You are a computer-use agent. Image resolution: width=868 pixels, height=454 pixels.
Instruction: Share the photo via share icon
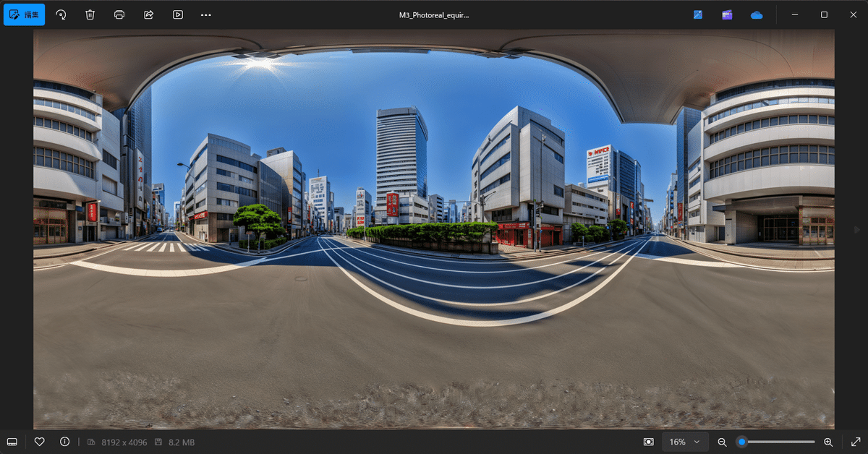[x=148, y=14]
